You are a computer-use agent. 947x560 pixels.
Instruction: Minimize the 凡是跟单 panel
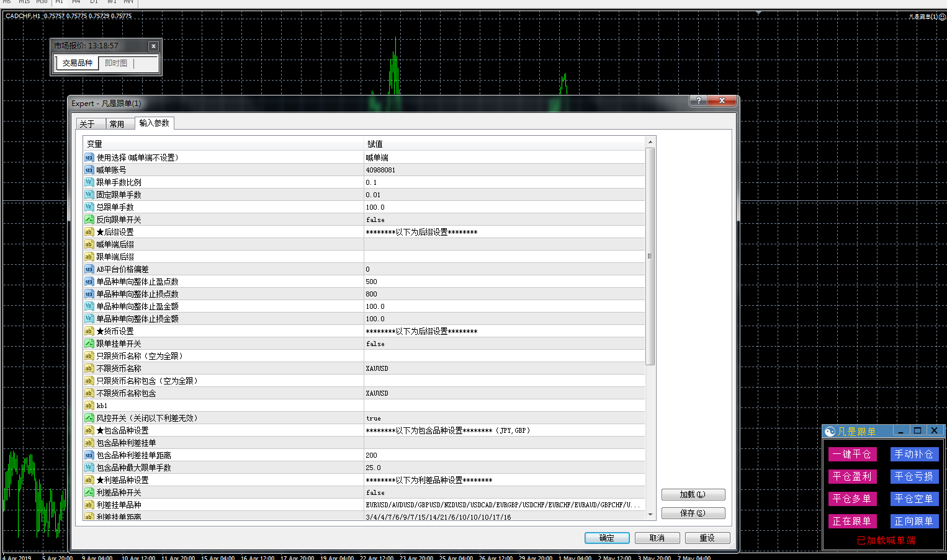[x=900, y=431]
